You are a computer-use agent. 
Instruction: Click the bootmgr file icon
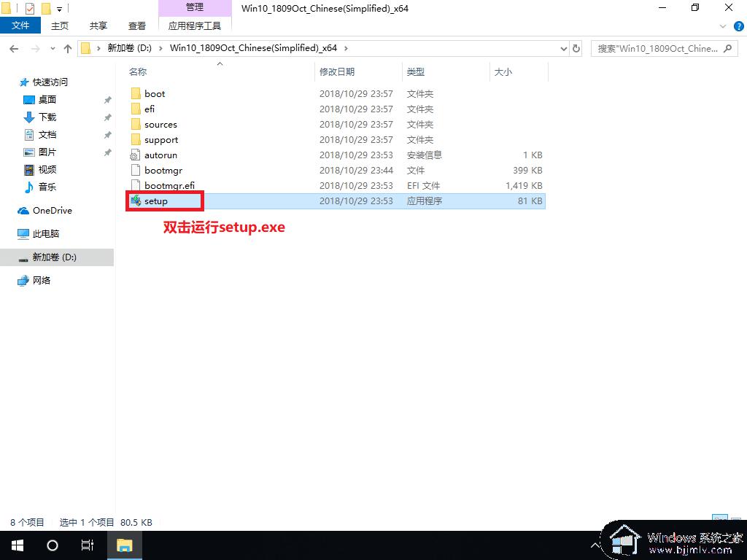136,170
